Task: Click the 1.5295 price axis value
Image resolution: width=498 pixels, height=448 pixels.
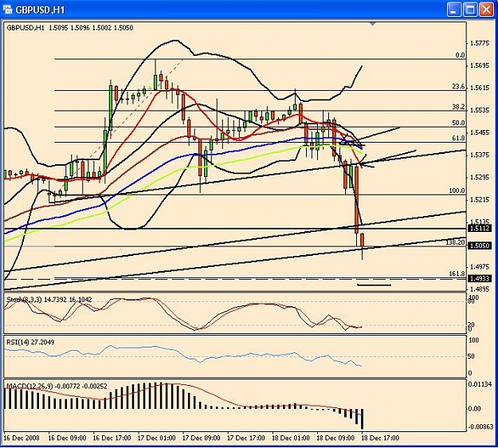Action: pyautogui.click(x=480, y=177)
